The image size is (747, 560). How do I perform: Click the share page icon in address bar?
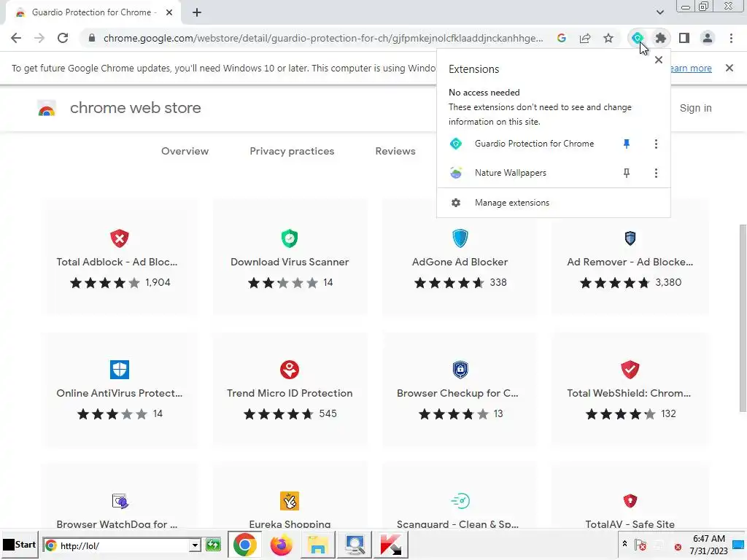tap(585, 38)
